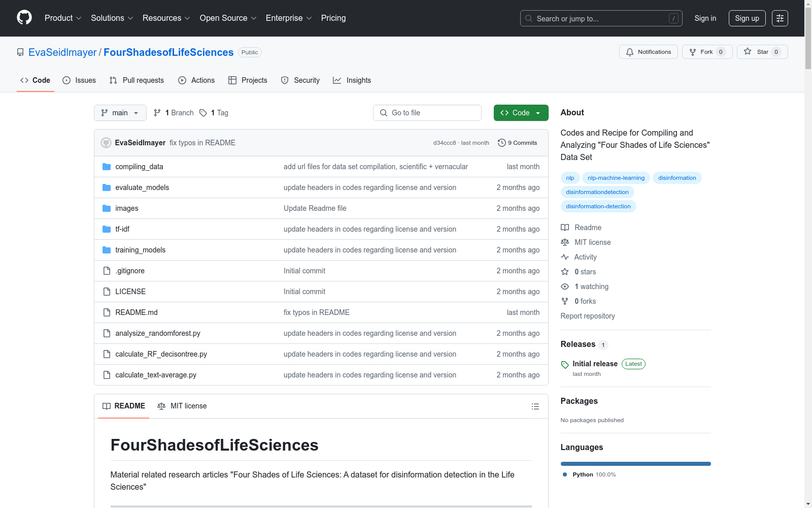This screenshot has height=508, width=812.
Task: View the 1 Branch link
Action: pyautogui.click(x=174, y=113)
